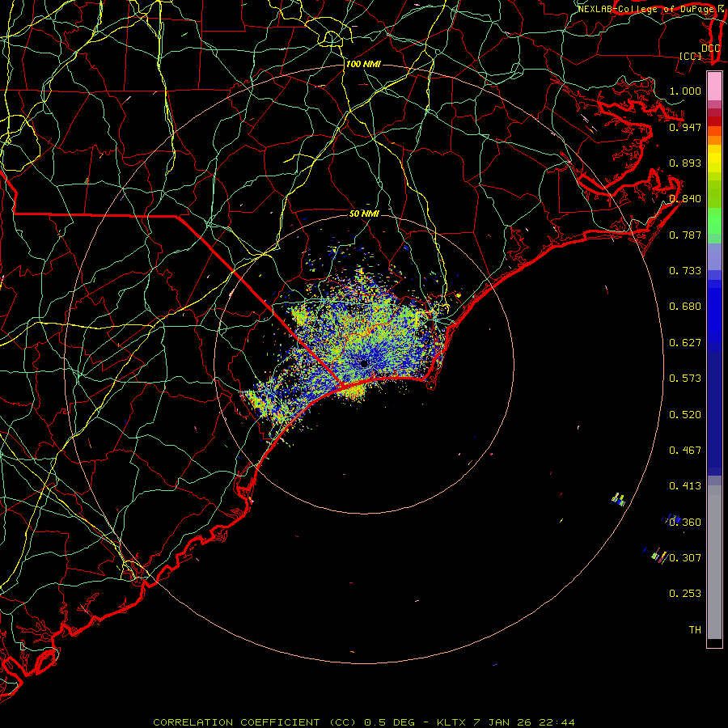728x728 pixels.
Task: Click the 0.307 scale value
Action: [x=685, y=558]
